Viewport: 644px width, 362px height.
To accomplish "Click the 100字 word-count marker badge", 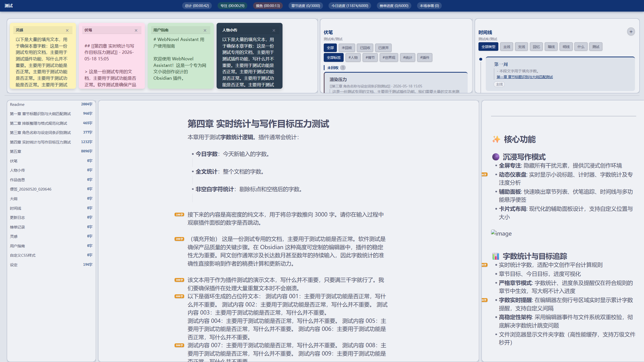I will click(x=179, y=214).
